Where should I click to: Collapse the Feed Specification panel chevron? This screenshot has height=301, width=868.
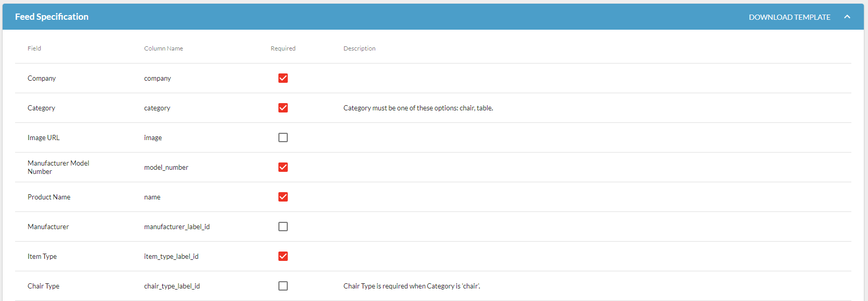pyautogui.click(x=847, y=17)
